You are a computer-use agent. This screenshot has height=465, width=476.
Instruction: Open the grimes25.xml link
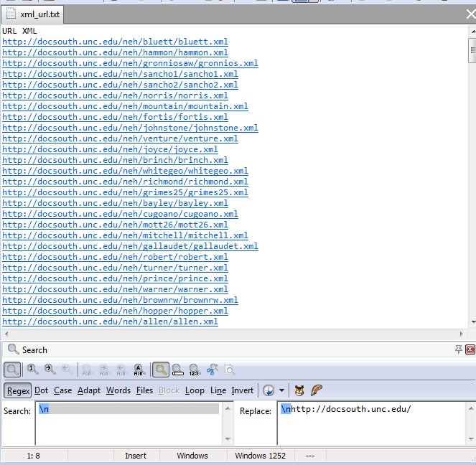point(125,192)
